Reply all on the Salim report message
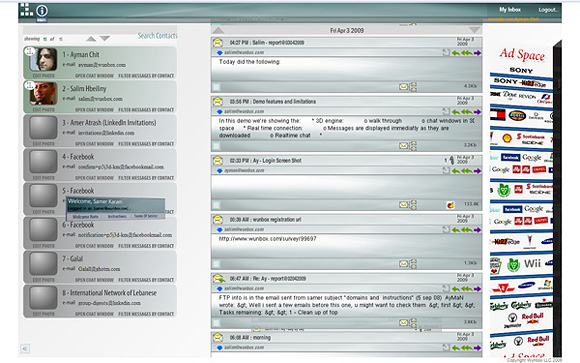580x363 pixels. click(467, 53)
